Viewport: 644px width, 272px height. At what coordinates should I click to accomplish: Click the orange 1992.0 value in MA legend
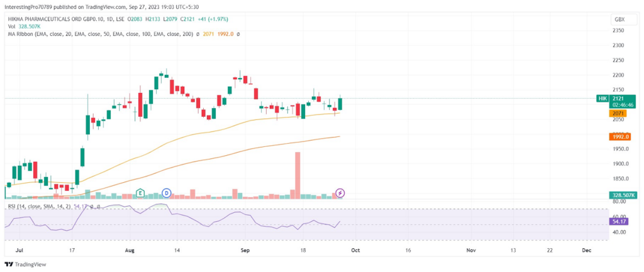tap(226, 34)
